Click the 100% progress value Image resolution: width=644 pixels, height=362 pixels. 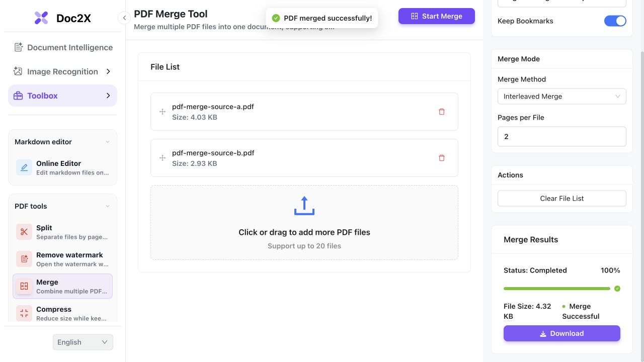click(610, 270)
